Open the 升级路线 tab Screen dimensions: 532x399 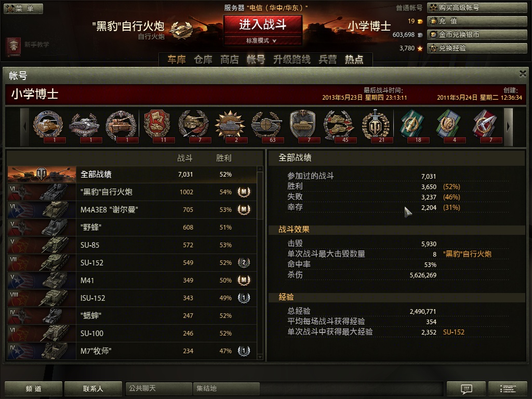click(x=292, y=60)
